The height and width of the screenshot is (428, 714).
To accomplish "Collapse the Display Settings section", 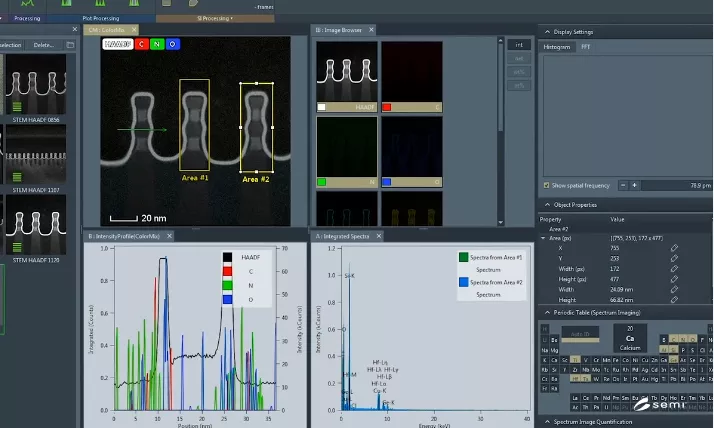I will pyautogui.click(x=547, y=32).
